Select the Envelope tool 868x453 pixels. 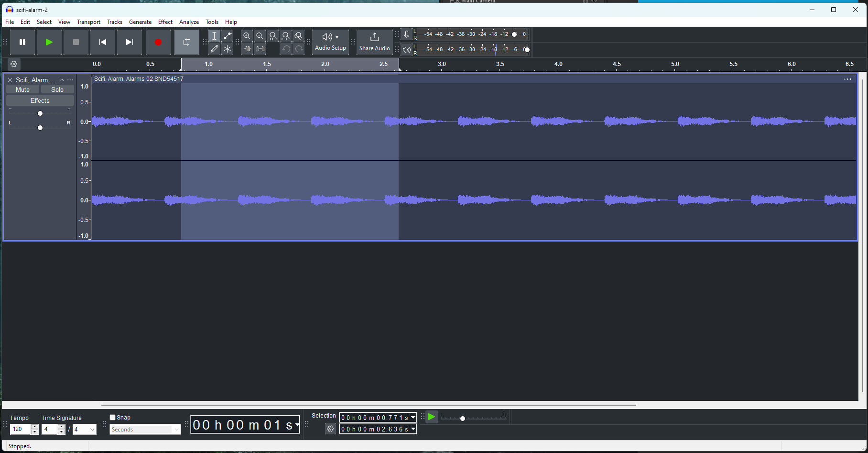(x=228, y=36)
